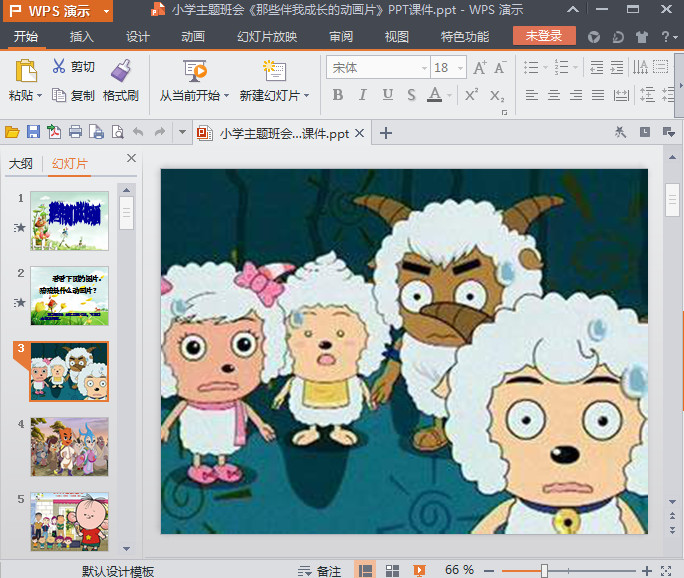684x578 pixels.
Task: Click the text direction icon
Action: click(640, 67)
